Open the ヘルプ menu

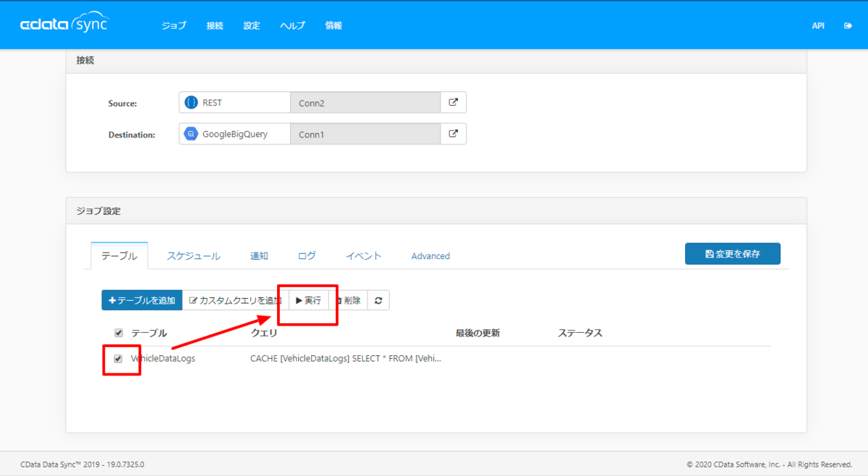coord(293,25)
